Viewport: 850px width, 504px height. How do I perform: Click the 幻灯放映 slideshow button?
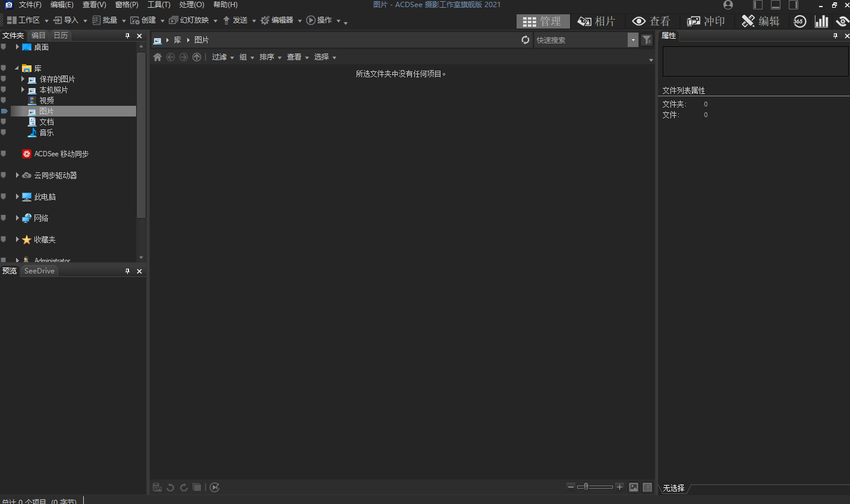[190, 20]
